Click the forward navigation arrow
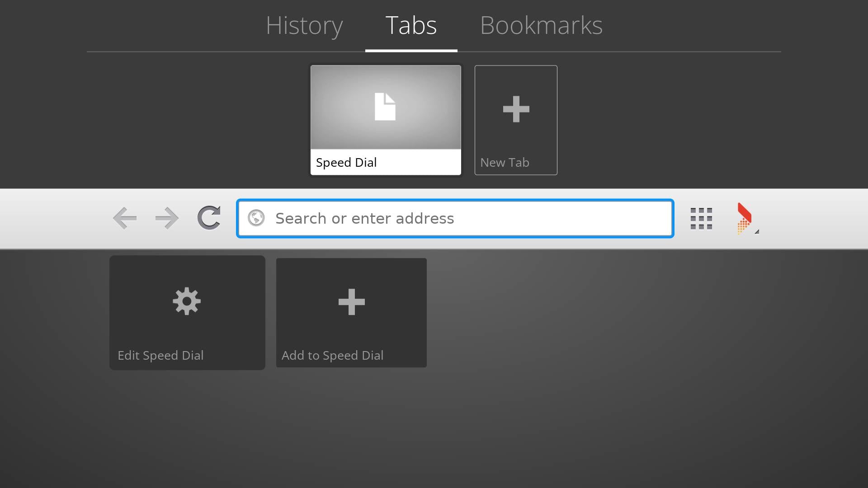Image resolution: width=868 pixels, height=488 pixels. coord(167,218)
